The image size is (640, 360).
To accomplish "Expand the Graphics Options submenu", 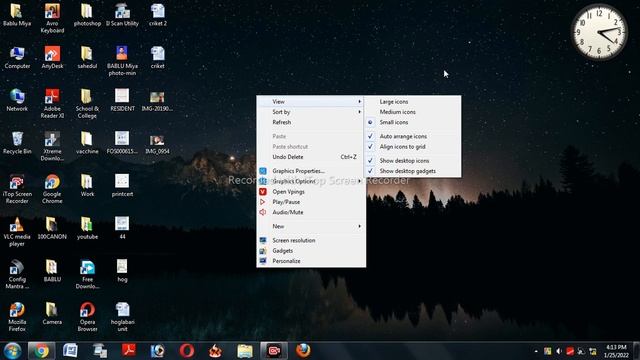I will 311,181.
